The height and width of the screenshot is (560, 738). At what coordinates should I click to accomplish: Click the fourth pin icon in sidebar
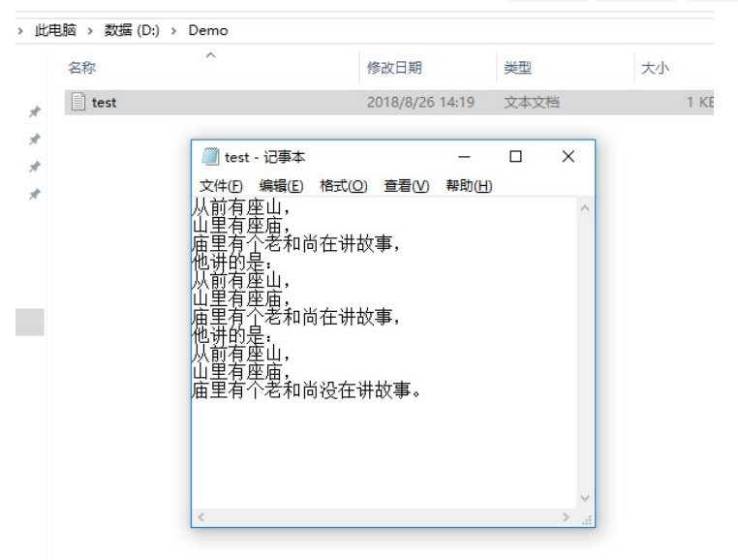tap(34, 194)
